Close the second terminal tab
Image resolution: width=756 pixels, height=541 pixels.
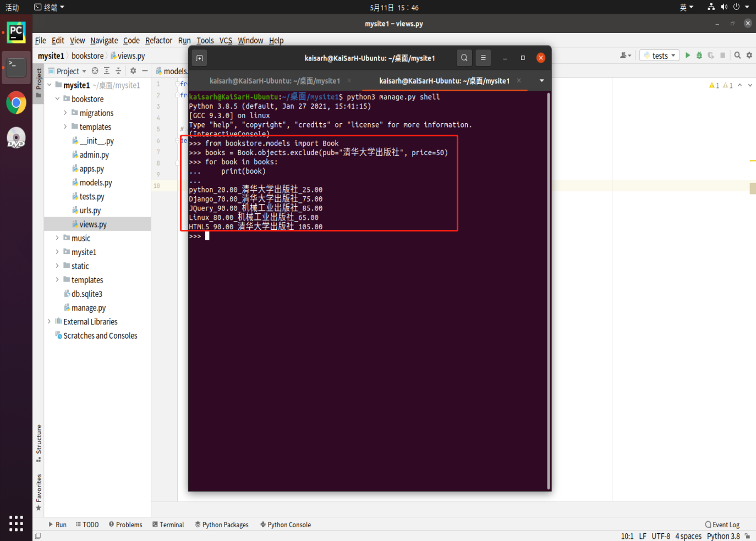[519, 80]
